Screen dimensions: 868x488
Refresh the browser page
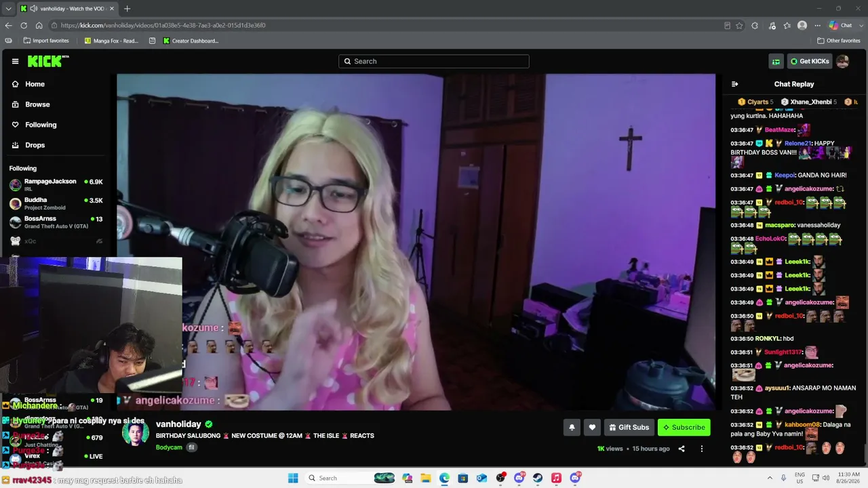24,25
